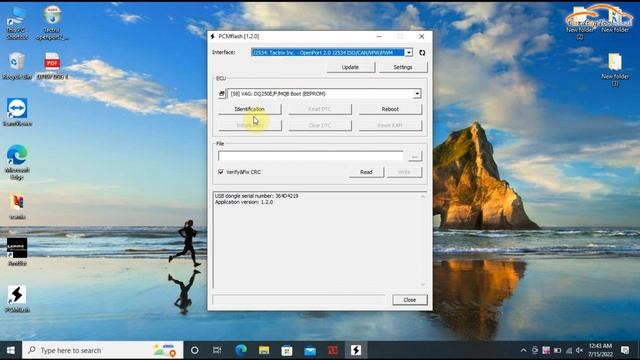The image size is (640, 360).
Task: Open the Interface dropdown list
Action: pyautogui.click(x=409, y=53)
